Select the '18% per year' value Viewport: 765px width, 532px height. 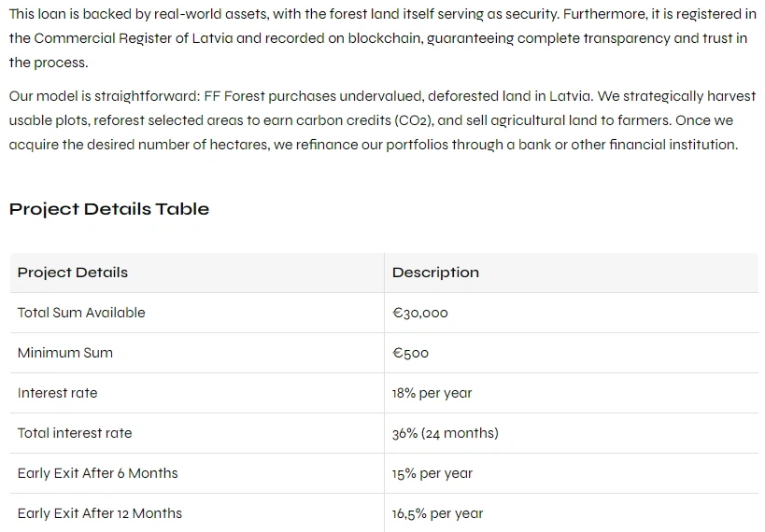(x=432, y=393)
